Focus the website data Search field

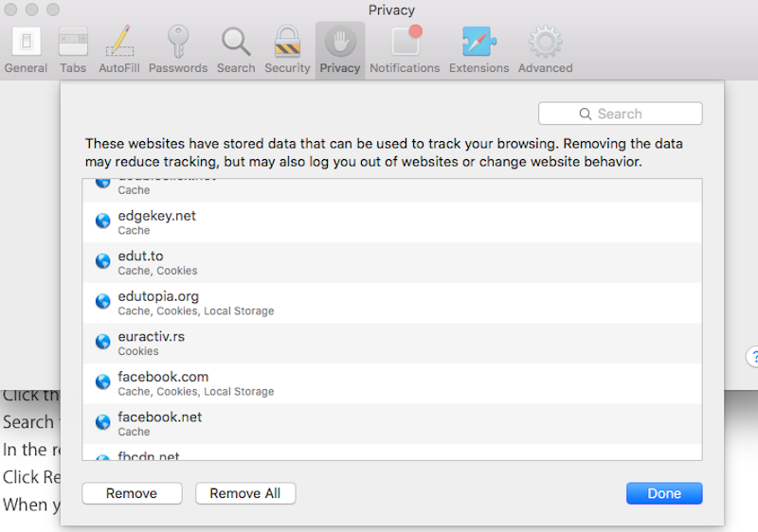point(621,114)
